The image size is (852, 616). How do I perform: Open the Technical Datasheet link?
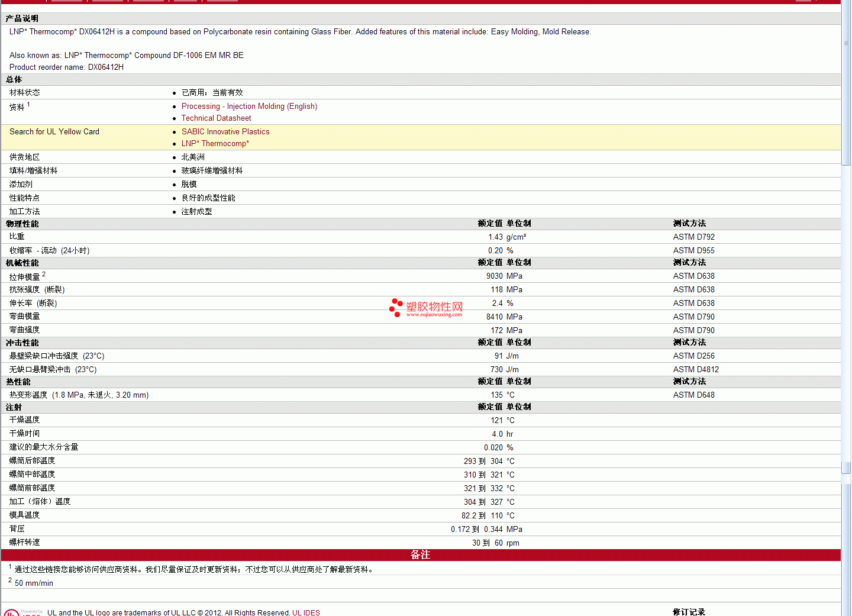pos(216,118)
